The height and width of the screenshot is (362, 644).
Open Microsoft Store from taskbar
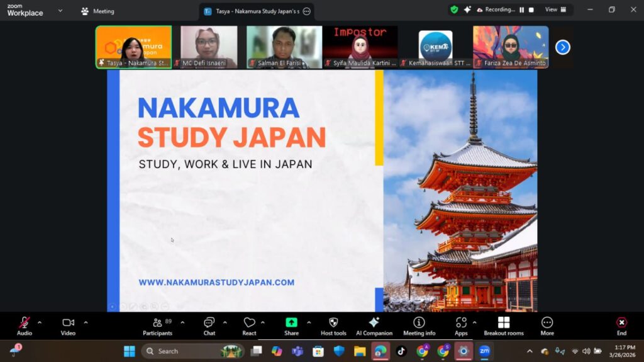pyautogui.click(x=318, y=351)
